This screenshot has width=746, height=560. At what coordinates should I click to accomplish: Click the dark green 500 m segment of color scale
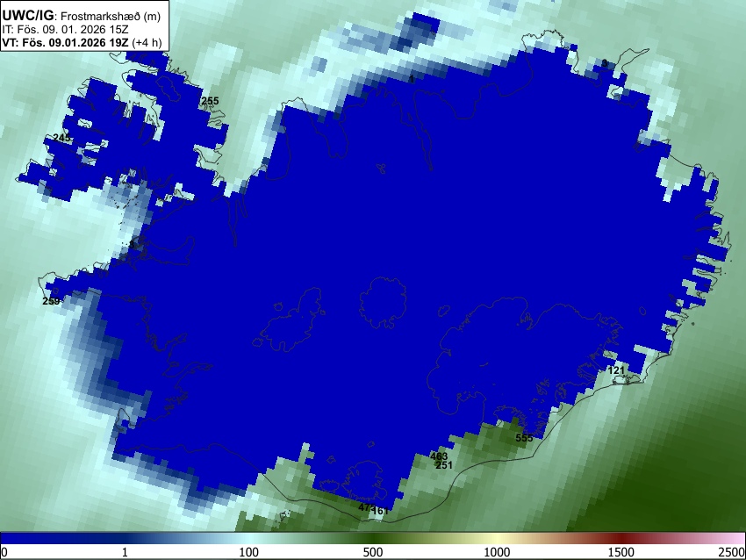pyautogui.click(x=372, y=539)
